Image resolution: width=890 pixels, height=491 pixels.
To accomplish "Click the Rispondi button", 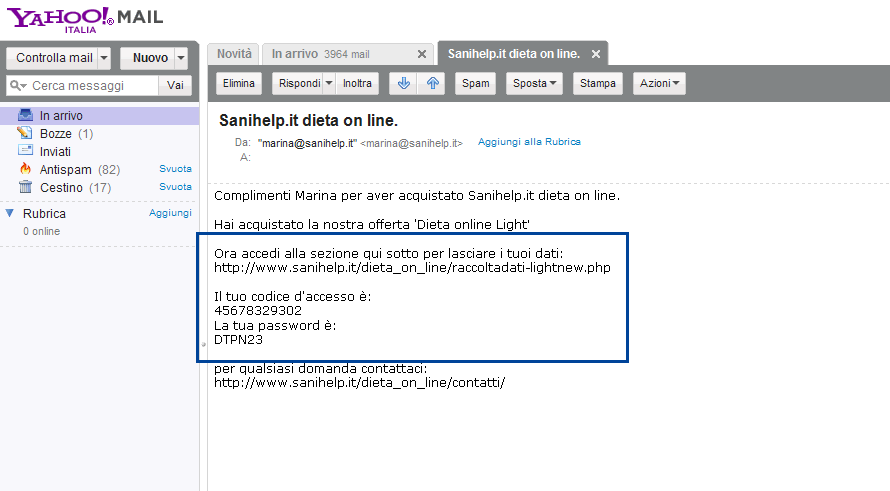I will tap(298, 83).
